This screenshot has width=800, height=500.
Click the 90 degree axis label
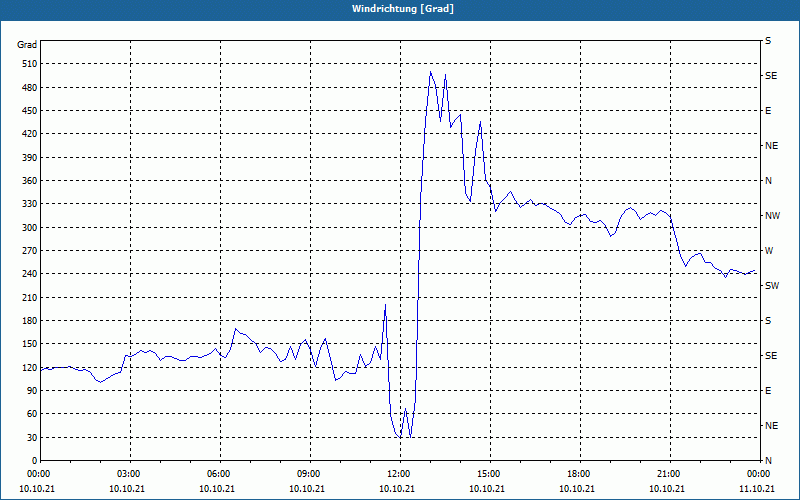(x=32, y=390)
